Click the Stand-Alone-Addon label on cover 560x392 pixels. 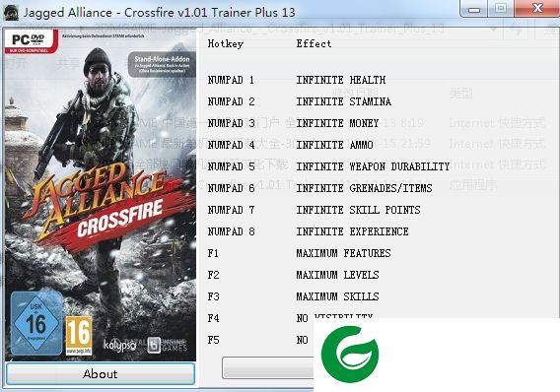162,64
